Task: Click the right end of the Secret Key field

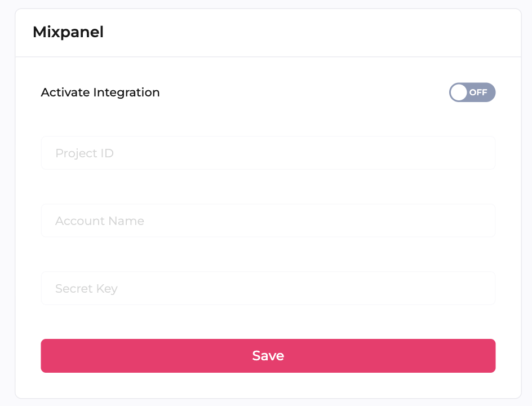Action: (x=479, y=288)
